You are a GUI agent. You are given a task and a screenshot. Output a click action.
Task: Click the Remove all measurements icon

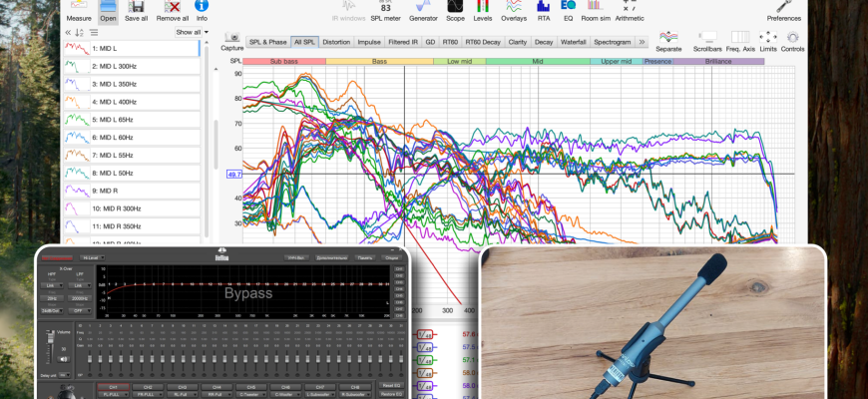(x=171, y=11)
